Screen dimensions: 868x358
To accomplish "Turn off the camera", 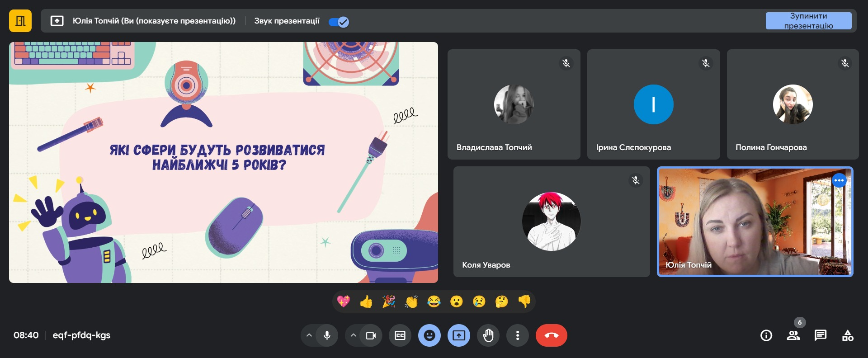I will tap(371, 335).
